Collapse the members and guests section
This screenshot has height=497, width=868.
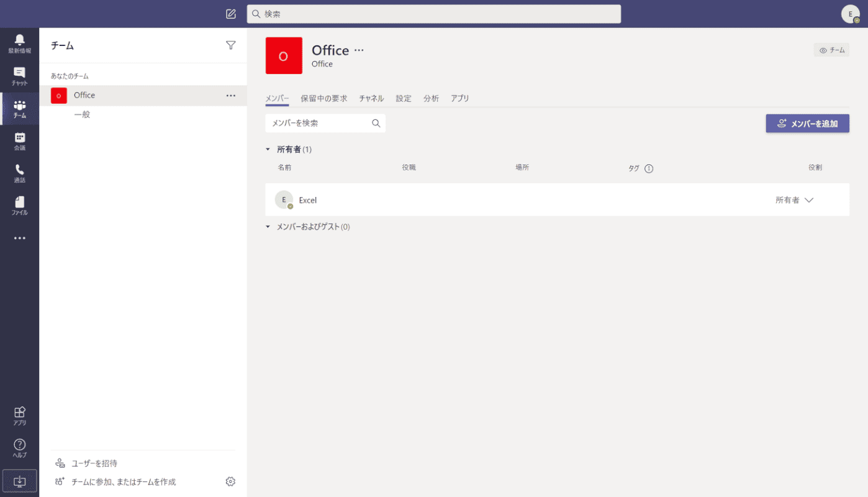268,227
